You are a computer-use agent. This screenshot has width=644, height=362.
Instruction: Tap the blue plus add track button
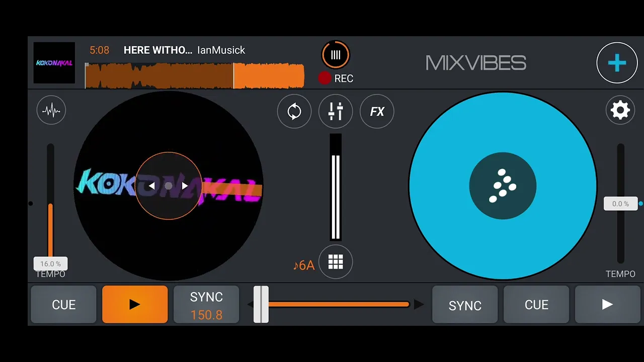617,63
